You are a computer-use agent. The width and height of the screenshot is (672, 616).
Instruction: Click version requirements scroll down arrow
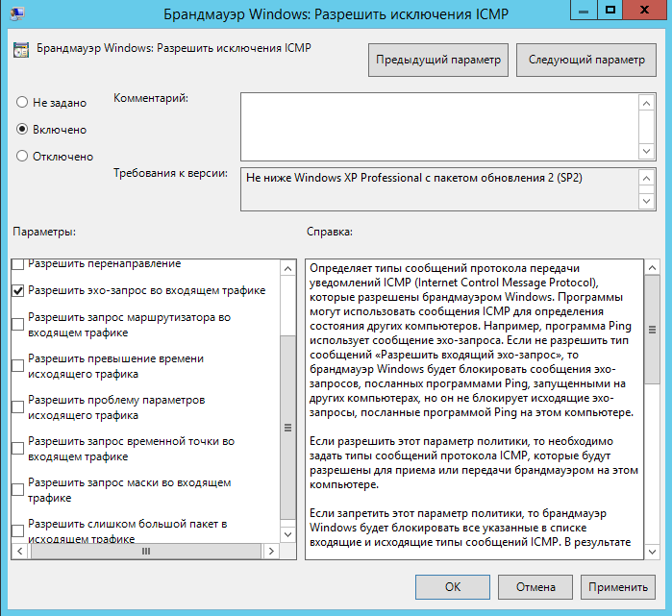tap(647, 201)
